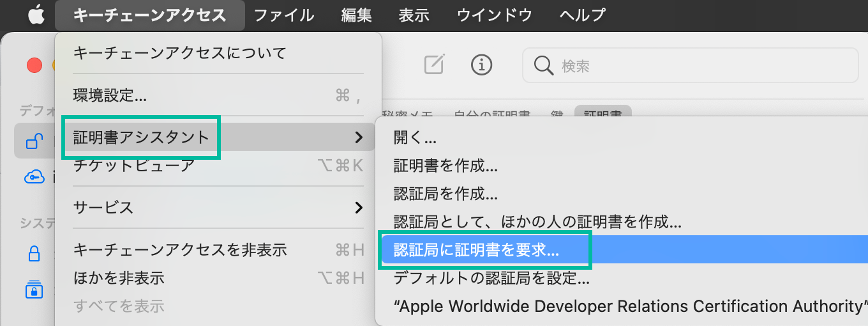Open the 表示 menu
This screenshot has width=868, height=326.
click(414, 15)
